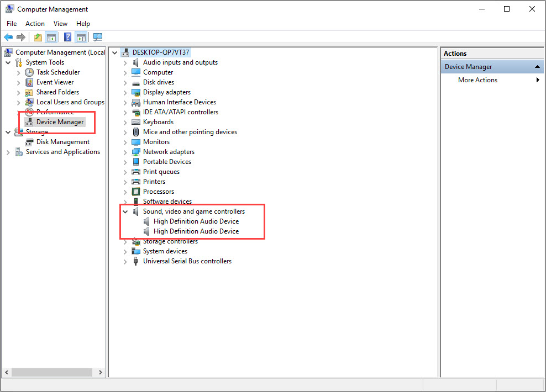Select the Computer Management root icon
Viewport: 546px width, 392px height.
pos(8,52)
